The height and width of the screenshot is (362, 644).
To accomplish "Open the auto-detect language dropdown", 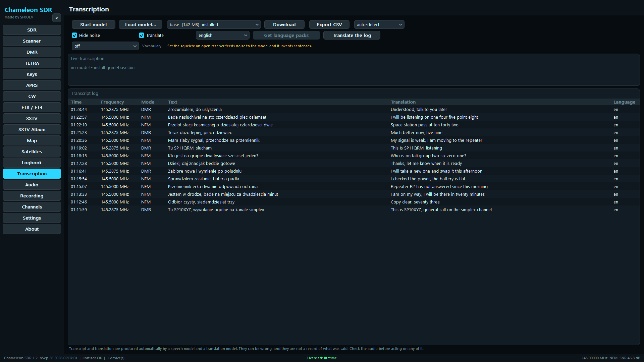I will point(379,24).
